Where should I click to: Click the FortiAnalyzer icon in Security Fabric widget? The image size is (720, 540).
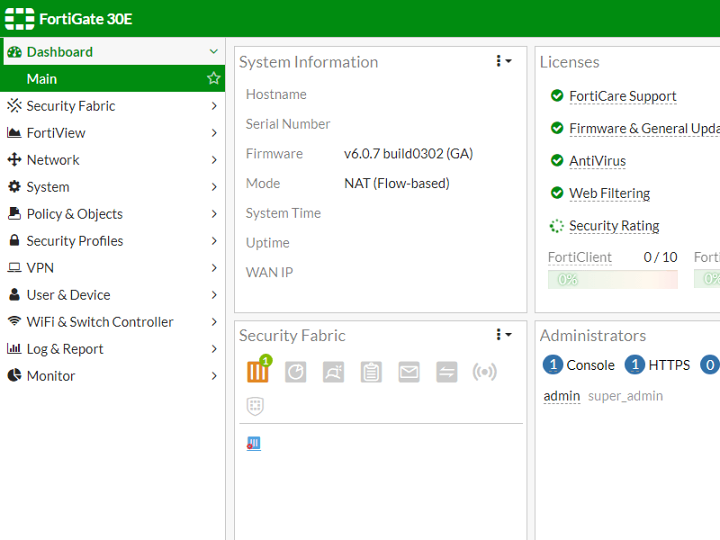coord(295,371)
